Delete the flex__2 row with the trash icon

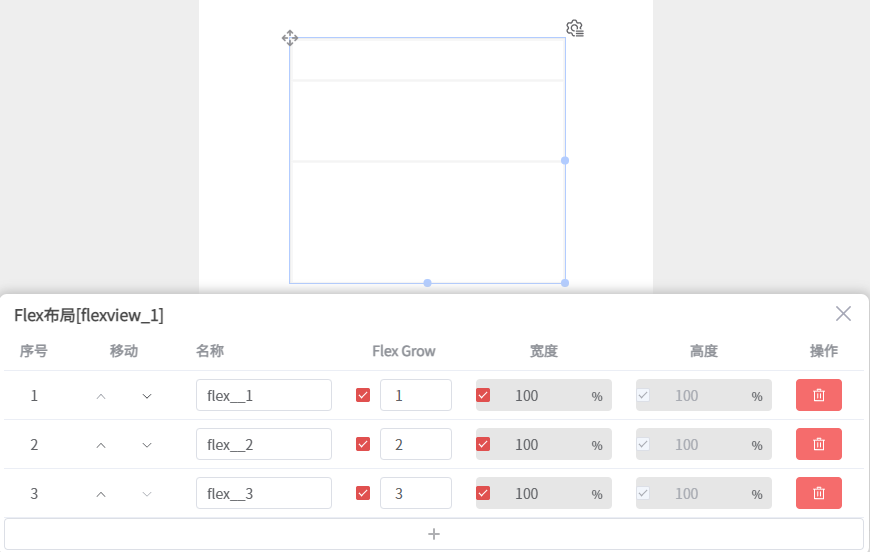(818, 444)
